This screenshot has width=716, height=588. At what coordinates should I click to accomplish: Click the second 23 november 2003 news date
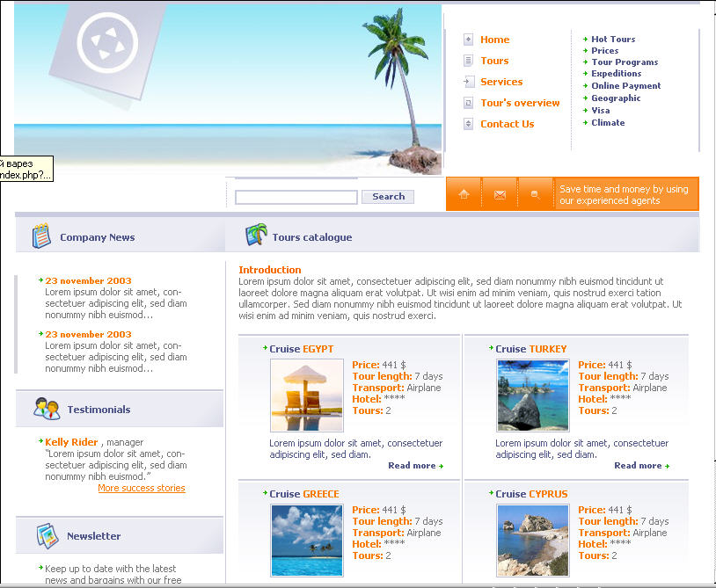(88, 334)
